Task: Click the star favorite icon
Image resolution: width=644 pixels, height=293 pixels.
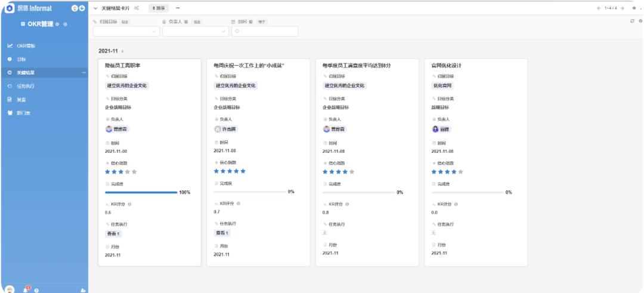Action: (634, 8)
